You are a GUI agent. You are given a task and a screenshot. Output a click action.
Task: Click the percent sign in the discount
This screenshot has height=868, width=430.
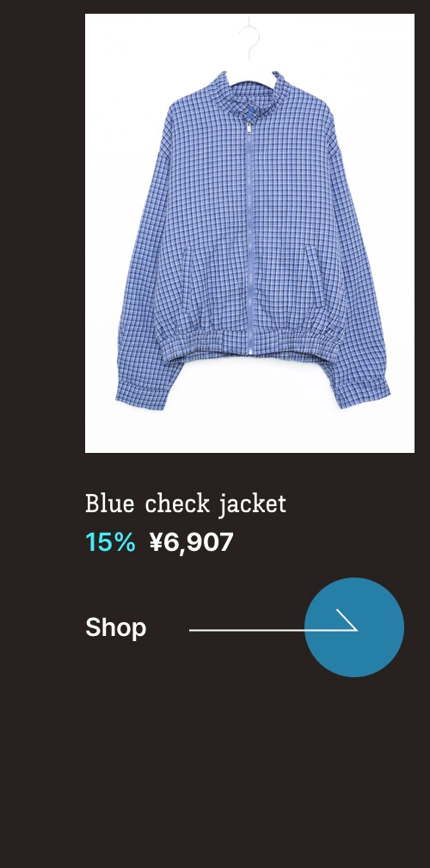click(125, 542)
